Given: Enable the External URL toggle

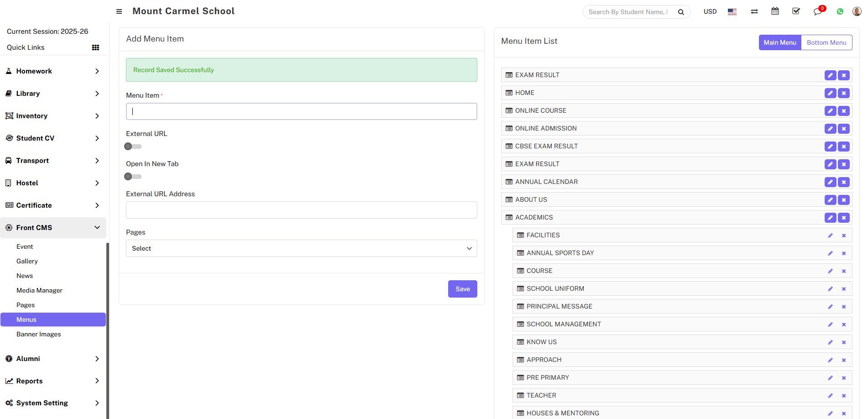Looking at the screenshot, I should tap(133, 147).
